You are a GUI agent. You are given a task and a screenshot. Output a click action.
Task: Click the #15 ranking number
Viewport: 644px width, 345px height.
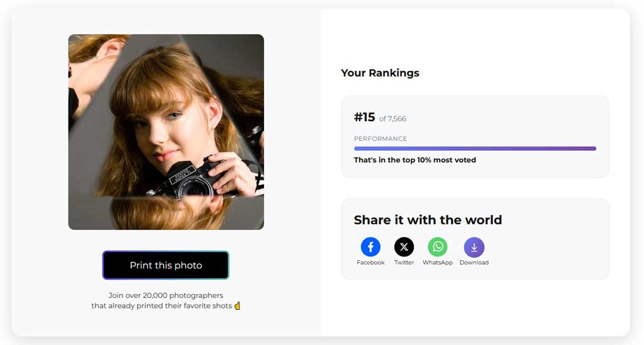tap(364, 118)
